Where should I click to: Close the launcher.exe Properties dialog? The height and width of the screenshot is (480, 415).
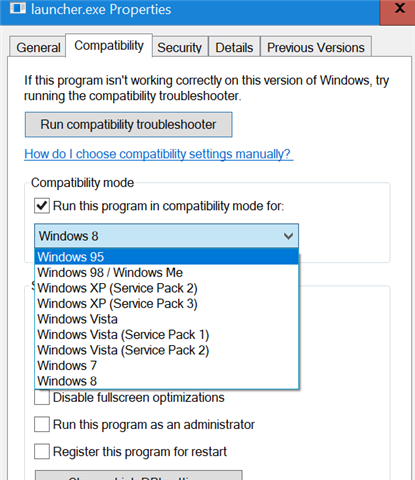pos(398,11)
